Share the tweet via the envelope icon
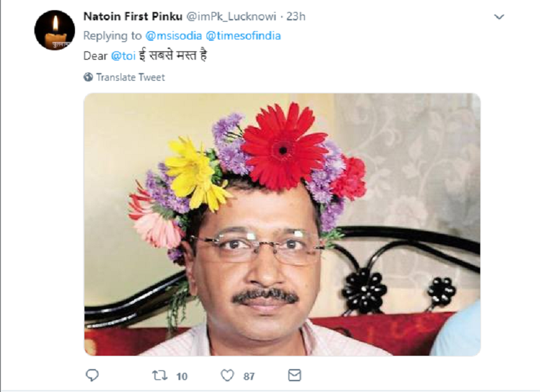 coord(294,375)
